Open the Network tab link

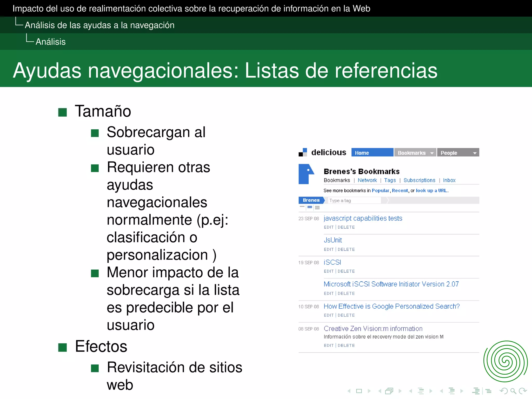(367, 180)
